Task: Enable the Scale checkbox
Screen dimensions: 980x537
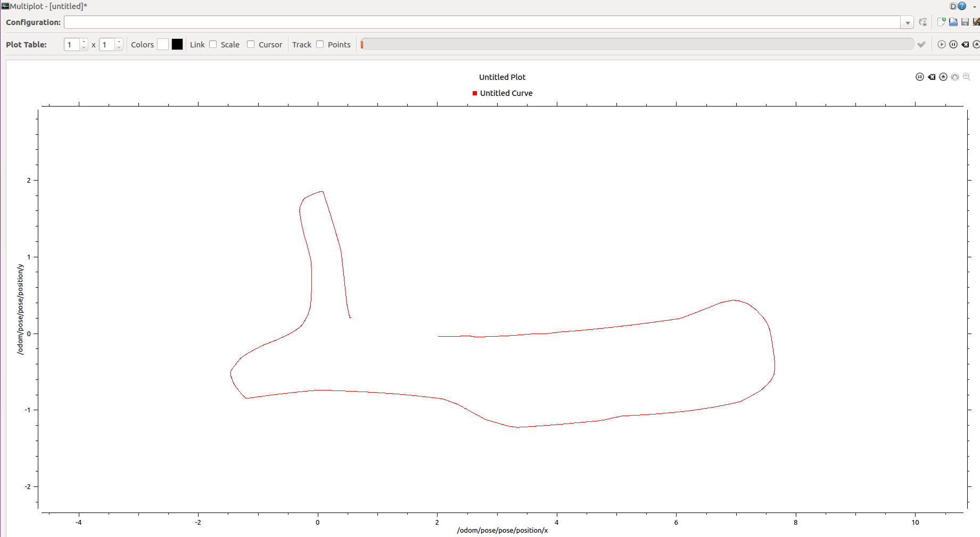Action: tap(212, 44)
